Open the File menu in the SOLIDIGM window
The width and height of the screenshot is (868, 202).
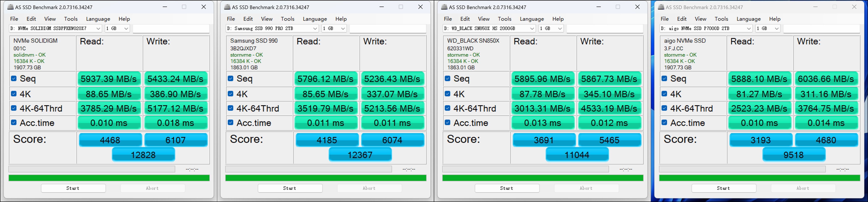[x=14, y=19]
